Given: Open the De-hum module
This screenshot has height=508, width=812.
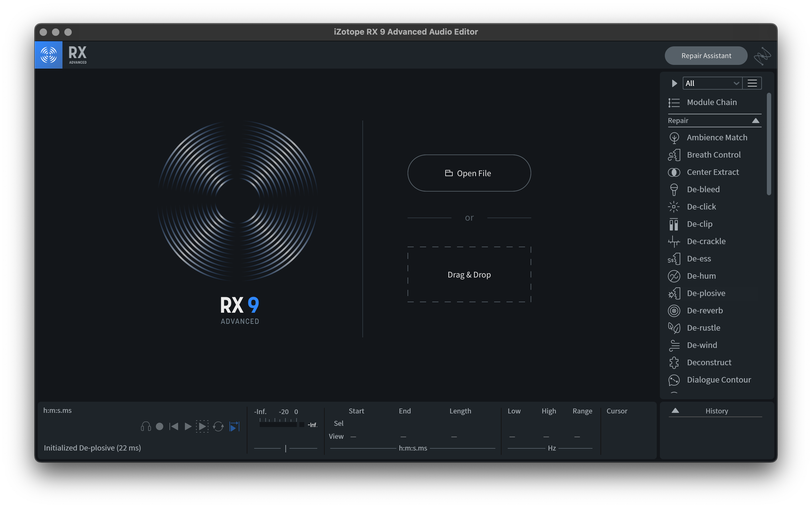Looking at the screenshot, I should (701, 276).
